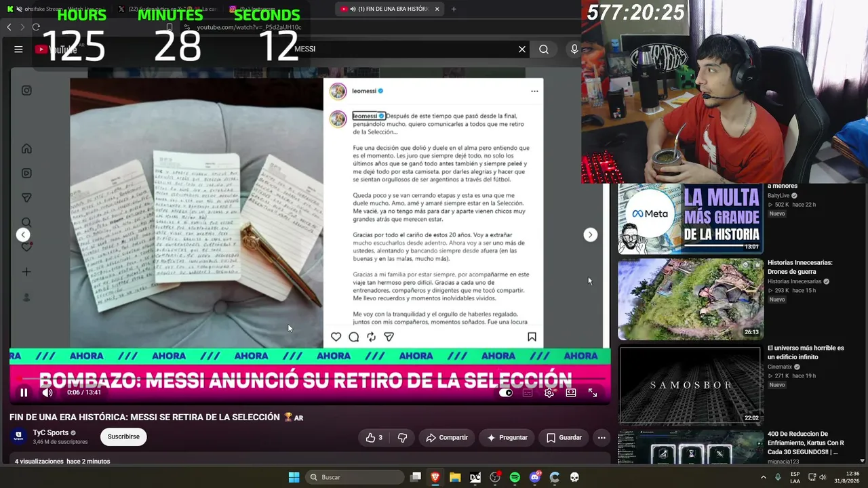Open the Windows Start menu
This screenshot has width=868, height=488.
click(x=294, y=477)
